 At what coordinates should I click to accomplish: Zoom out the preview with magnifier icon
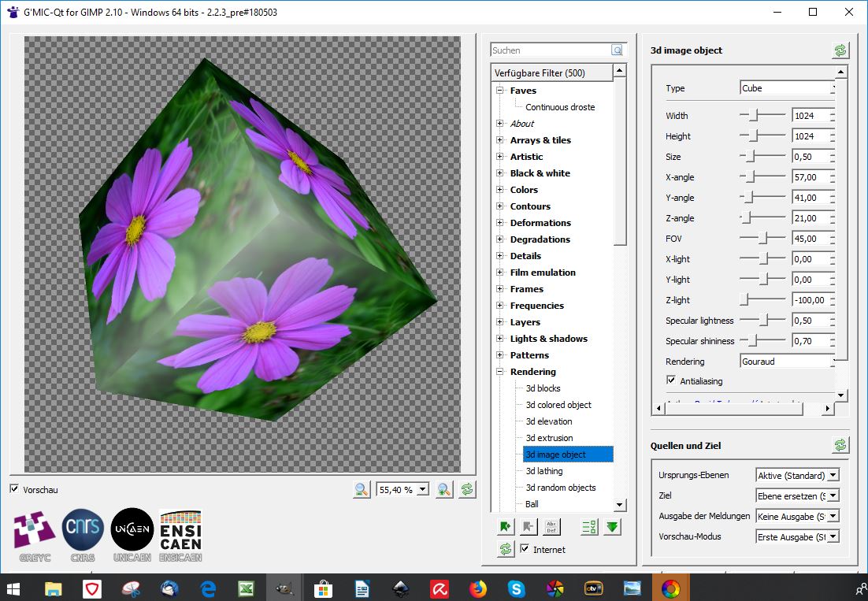pyautogui.click(x=362, y=489)
